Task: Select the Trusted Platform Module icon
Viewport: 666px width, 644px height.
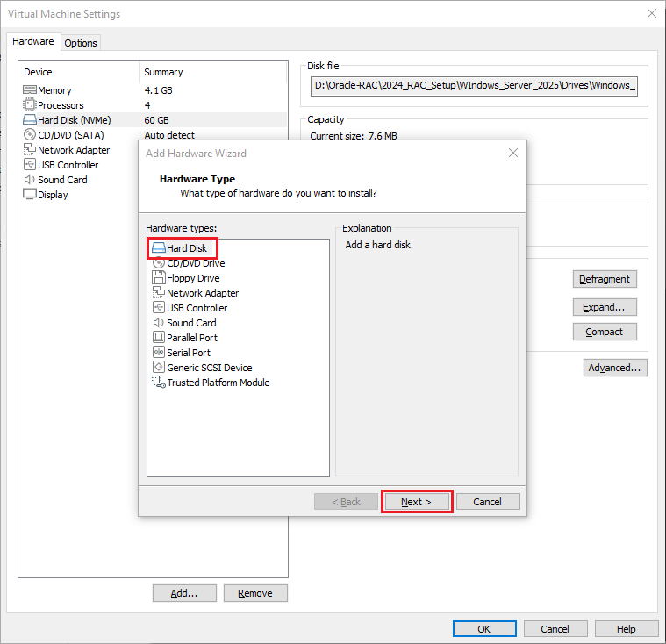Action: coord(159,383)
